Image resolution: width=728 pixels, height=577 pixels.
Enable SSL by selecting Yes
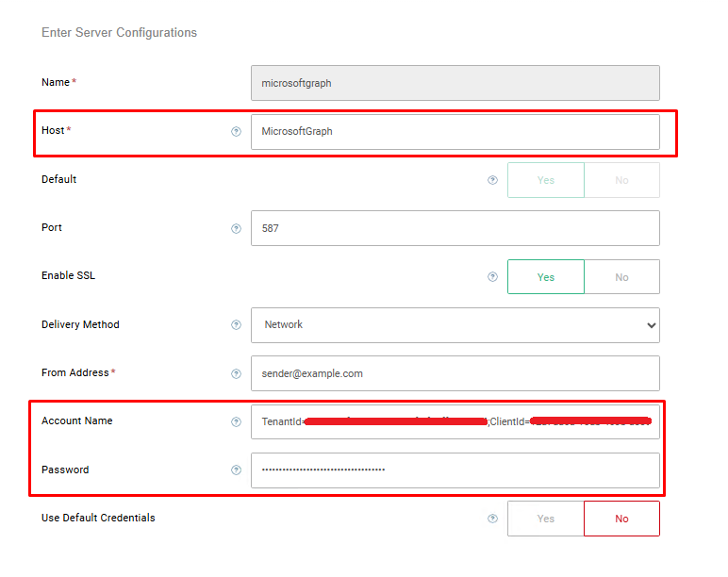(x=546, y=277)
